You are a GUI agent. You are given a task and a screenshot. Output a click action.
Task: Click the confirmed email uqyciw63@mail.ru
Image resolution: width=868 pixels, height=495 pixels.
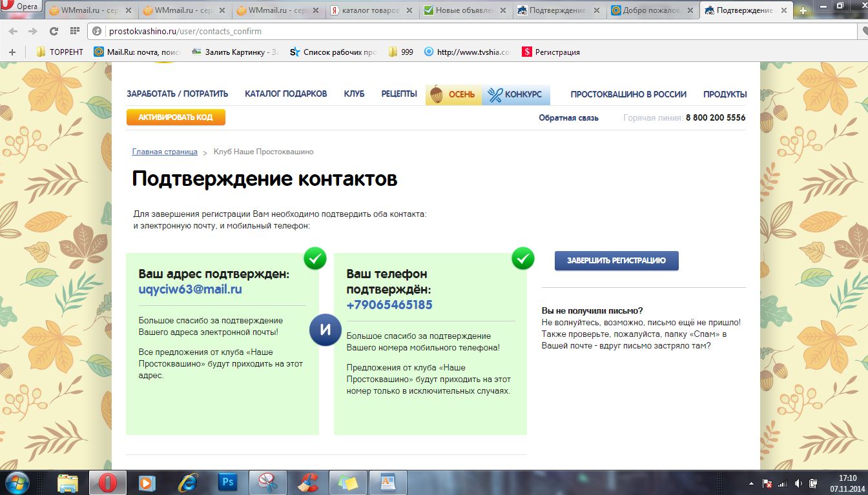[191, 289]
